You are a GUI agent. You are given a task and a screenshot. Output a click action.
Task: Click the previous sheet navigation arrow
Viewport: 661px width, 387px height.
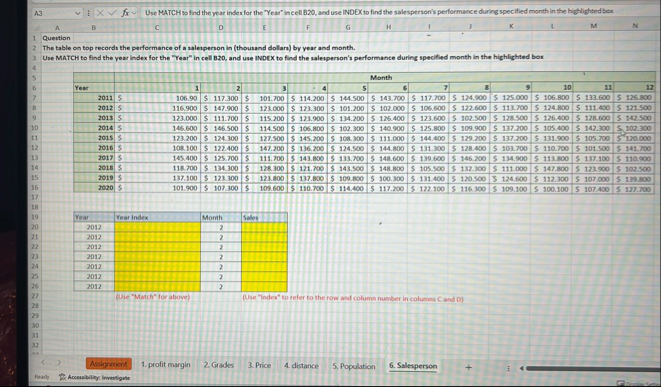tap(43, 362)
